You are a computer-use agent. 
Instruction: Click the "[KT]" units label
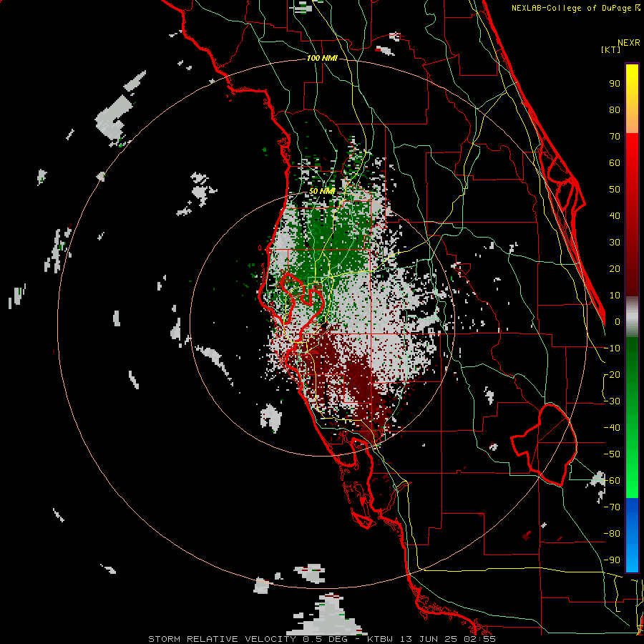pos(610,49)
